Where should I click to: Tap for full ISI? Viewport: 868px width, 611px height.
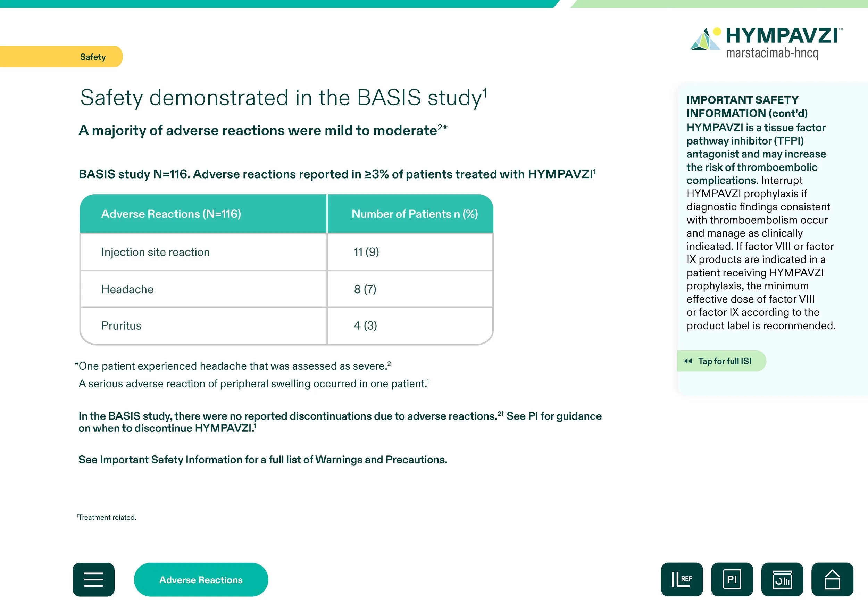[724, 361]
